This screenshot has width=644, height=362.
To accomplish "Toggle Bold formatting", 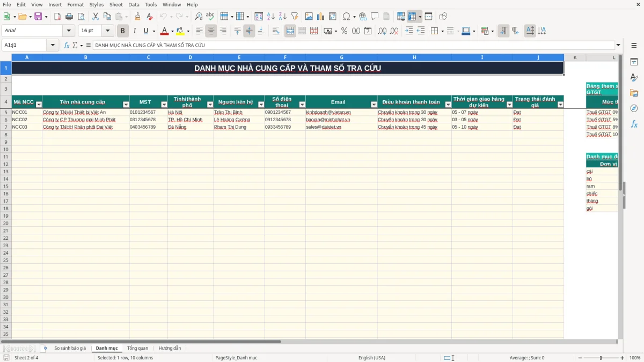I will [x=122, y=31].
